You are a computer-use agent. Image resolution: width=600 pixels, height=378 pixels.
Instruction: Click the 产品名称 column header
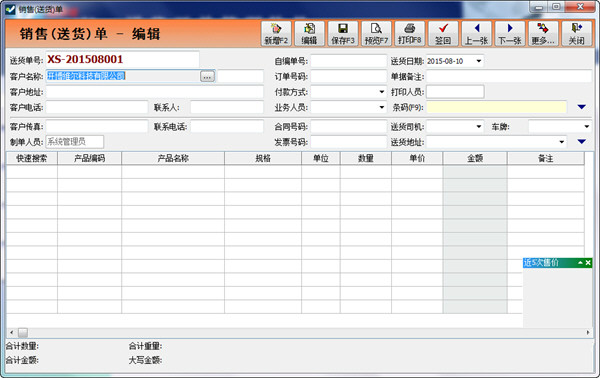coord(173,158)
